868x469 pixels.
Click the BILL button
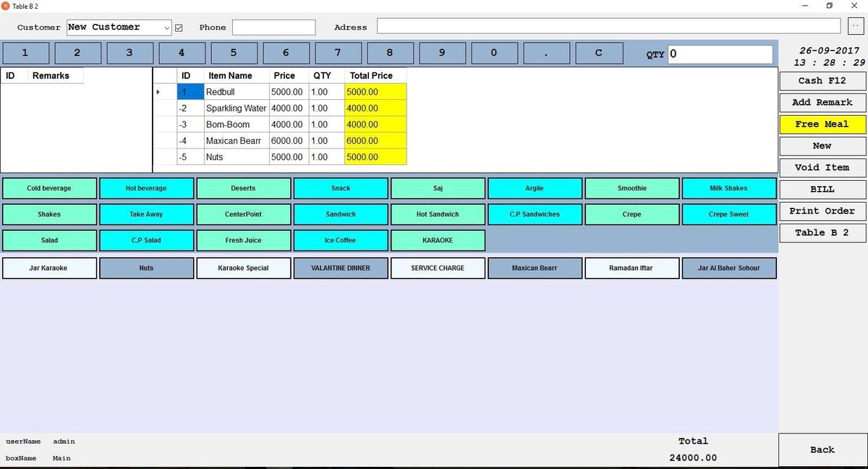coord(822,189)
